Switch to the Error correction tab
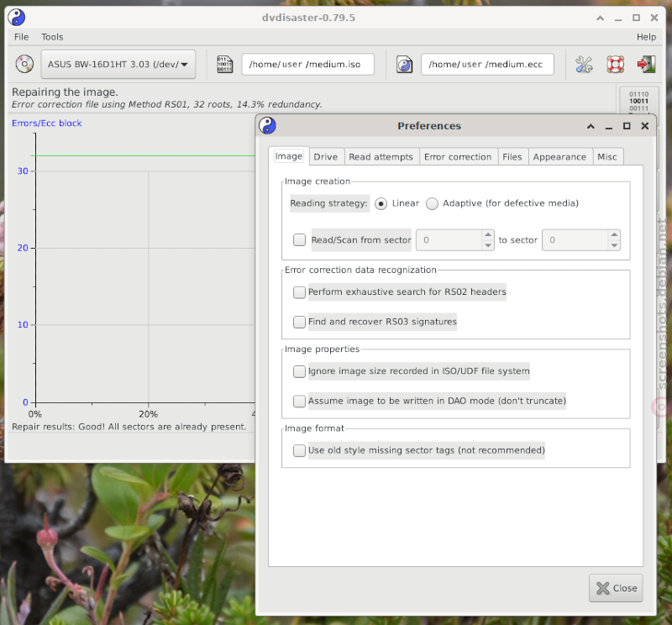The image size is (672, 625). 458,157
